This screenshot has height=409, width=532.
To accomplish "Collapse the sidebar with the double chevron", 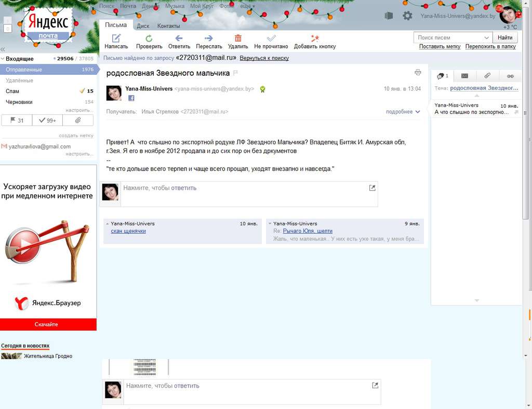I will coord(3,49).
